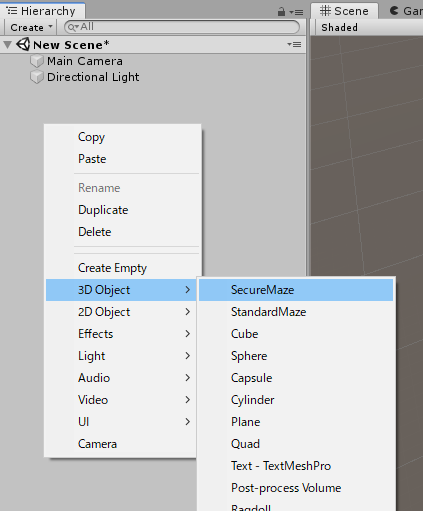The height and width of the screenshot is (511, 423).
Task: Create a Capsule from the submenu
Action: (296, 378)
